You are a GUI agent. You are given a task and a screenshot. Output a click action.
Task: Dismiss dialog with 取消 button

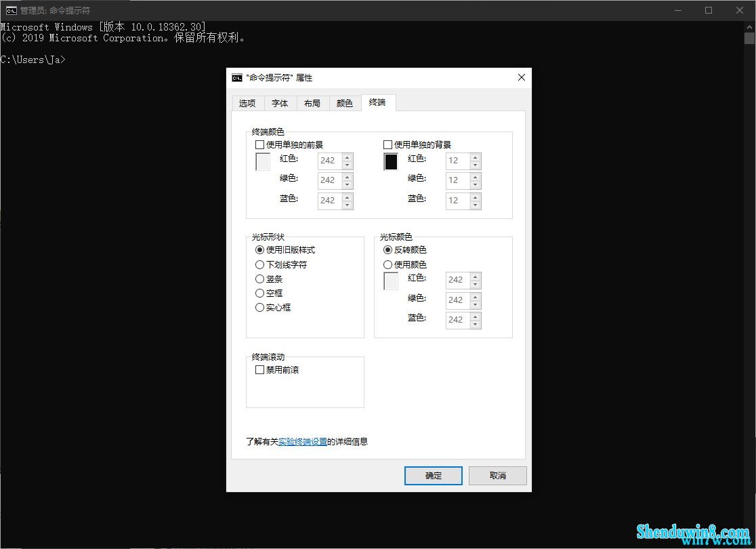(498, 476)
